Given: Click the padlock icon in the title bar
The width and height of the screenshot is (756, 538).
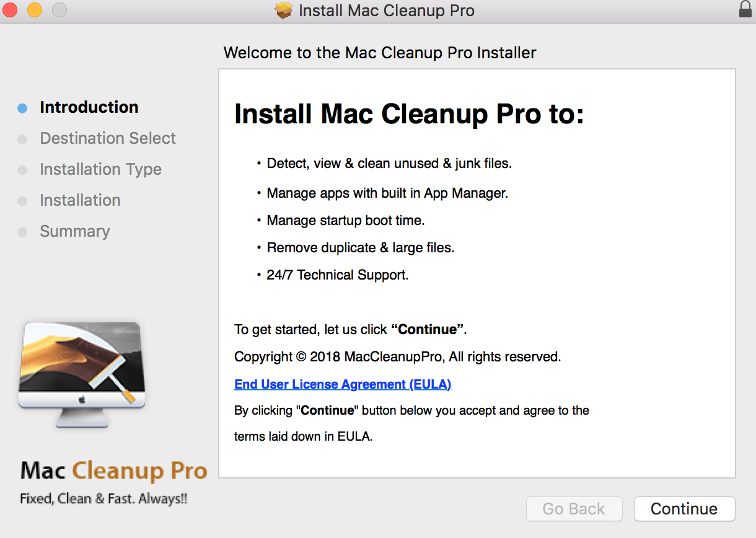Looking at the screenshot, I should pyautogui.click(x=745, y=9).
